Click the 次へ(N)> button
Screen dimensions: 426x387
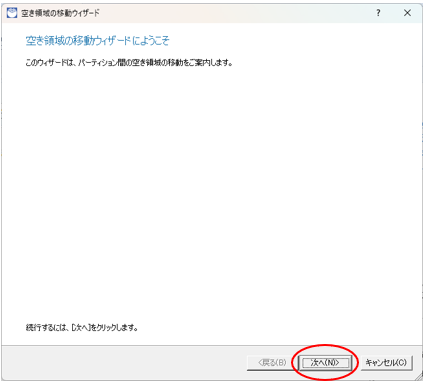pyautogui.click(x=325, y=363)
